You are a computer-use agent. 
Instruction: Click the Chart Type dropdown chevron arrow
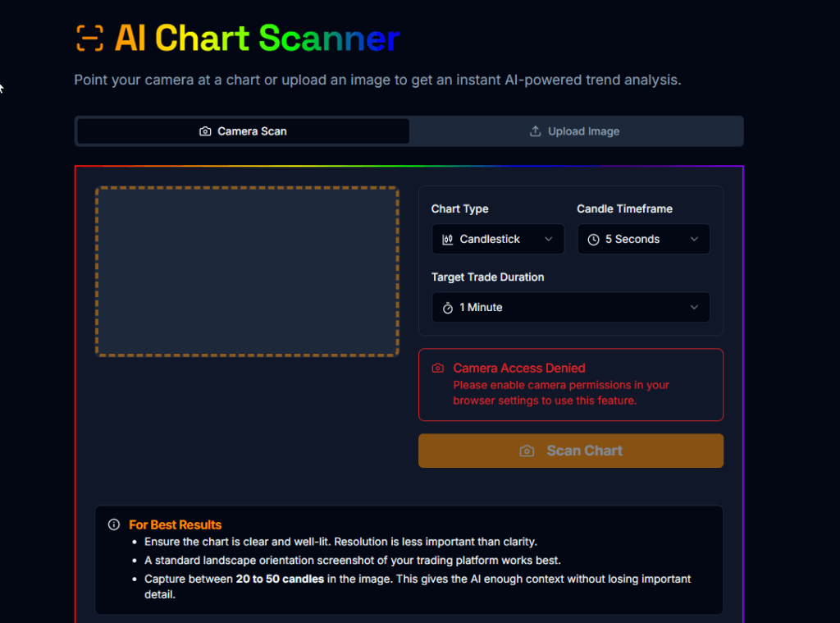550,239
